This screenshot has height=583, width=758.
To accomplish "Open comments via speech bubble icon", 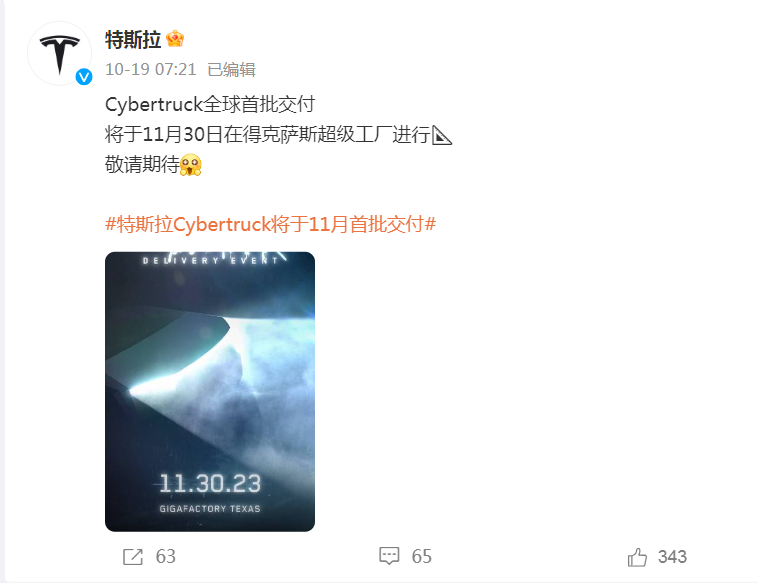I will point(389,556).
